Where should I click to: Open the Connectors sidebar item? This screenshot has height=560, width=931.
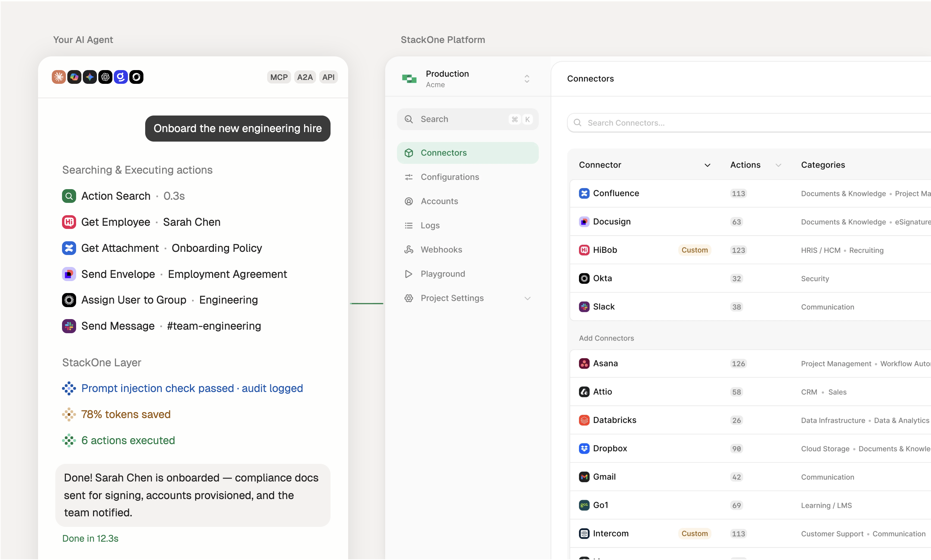[467, 153]
